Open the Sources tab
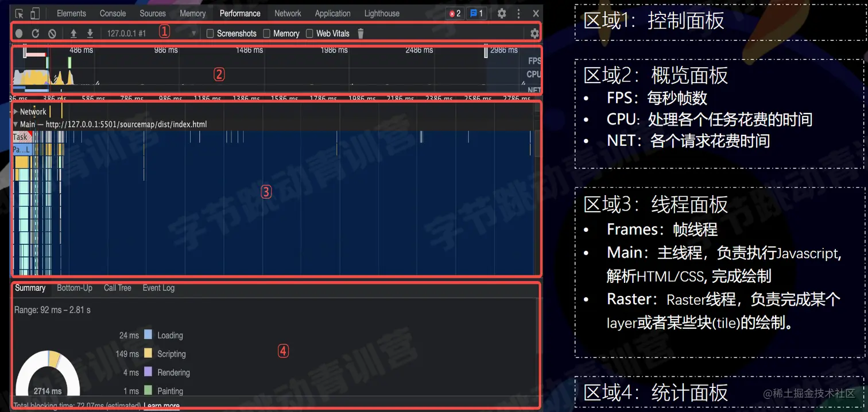 [x=153, y=13]
